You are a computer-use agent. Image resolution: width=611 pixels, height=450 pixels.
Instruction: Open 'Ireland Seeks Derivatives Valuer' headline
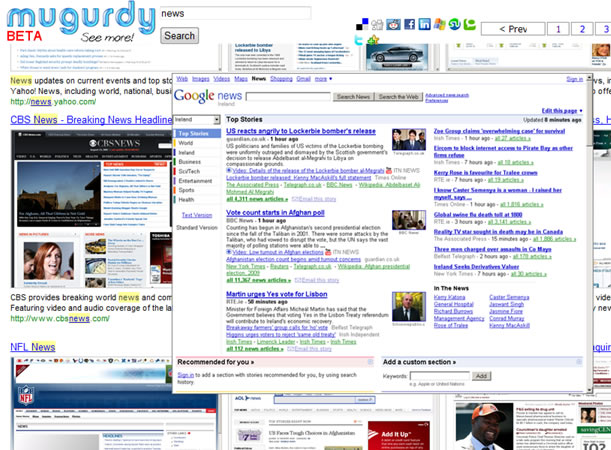point(476,266)
